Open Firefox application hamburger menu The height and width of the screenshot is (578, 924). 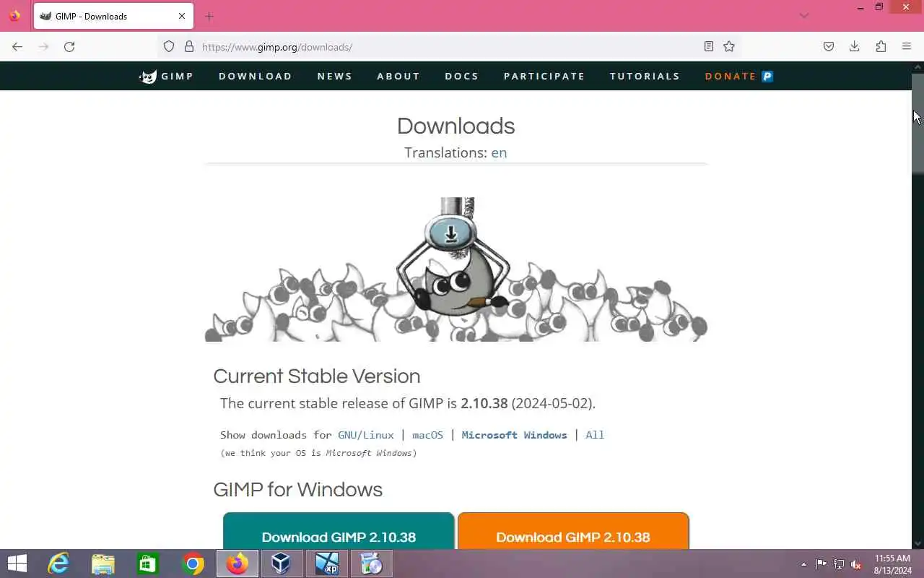pos(907,47)
